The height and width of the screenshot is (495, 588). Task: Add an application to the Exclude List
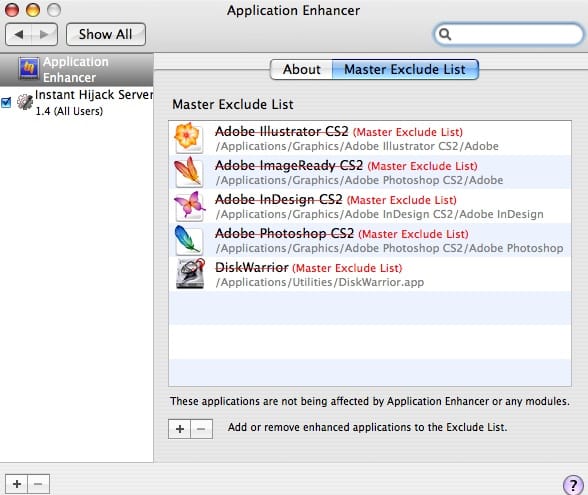click(x=180, y=429)
